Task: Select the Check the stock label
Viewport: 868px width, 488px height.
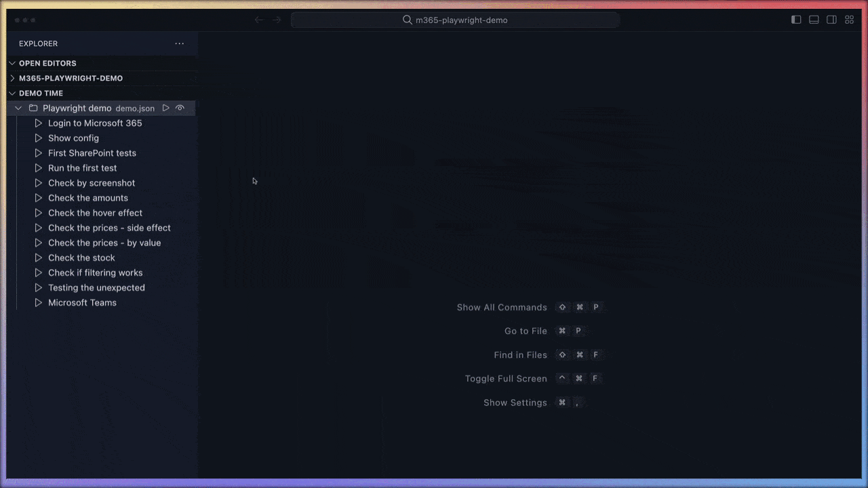Action: click(81, 258)
